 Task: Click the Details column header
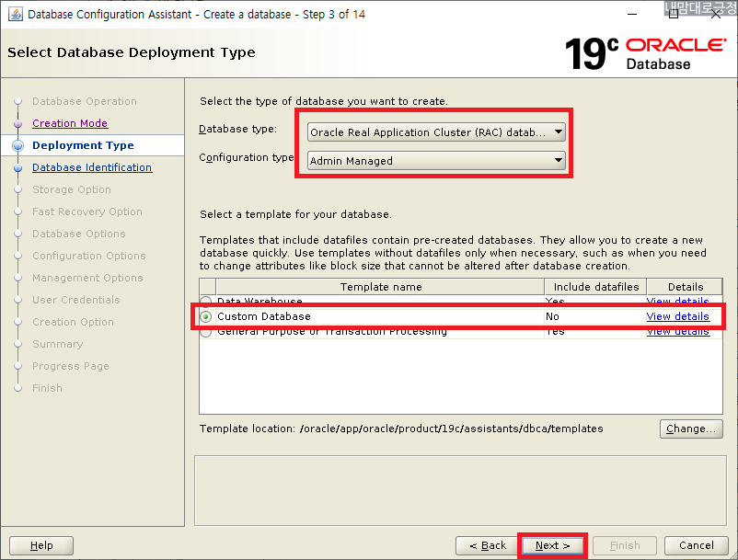point(685,287)
